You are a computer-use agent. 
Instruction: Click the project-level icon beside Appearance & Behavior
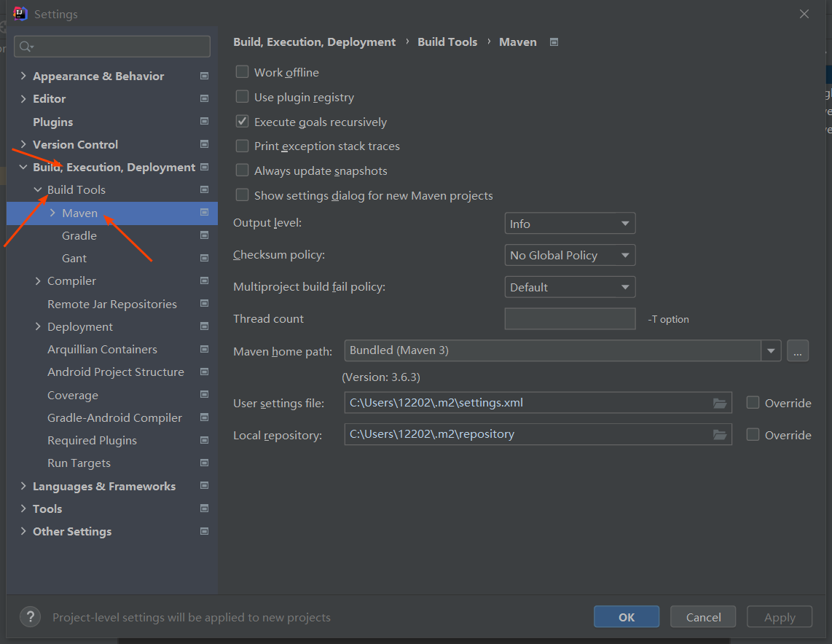204,76
